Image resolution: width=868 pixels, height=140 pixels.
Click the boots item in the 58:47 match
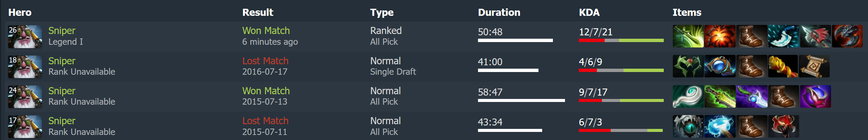pos(783,96)
